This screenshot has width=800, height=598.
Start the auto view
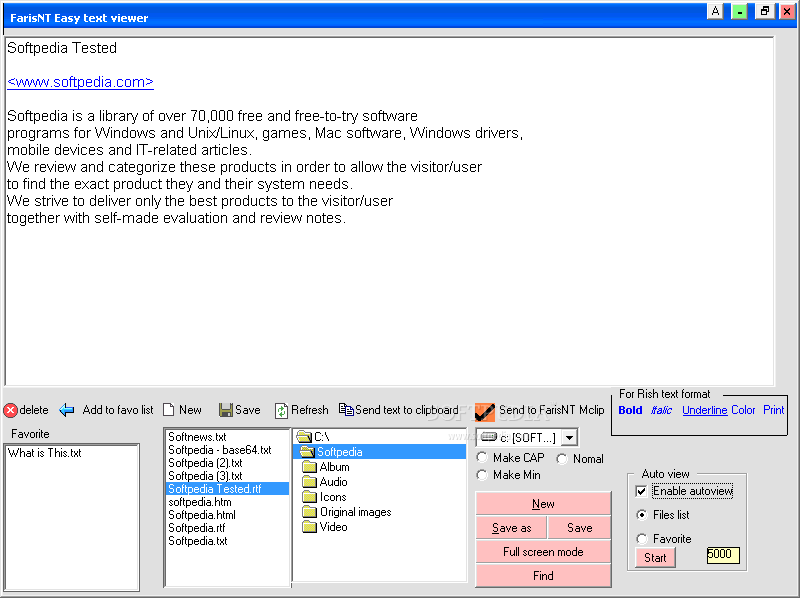point(655,557)
